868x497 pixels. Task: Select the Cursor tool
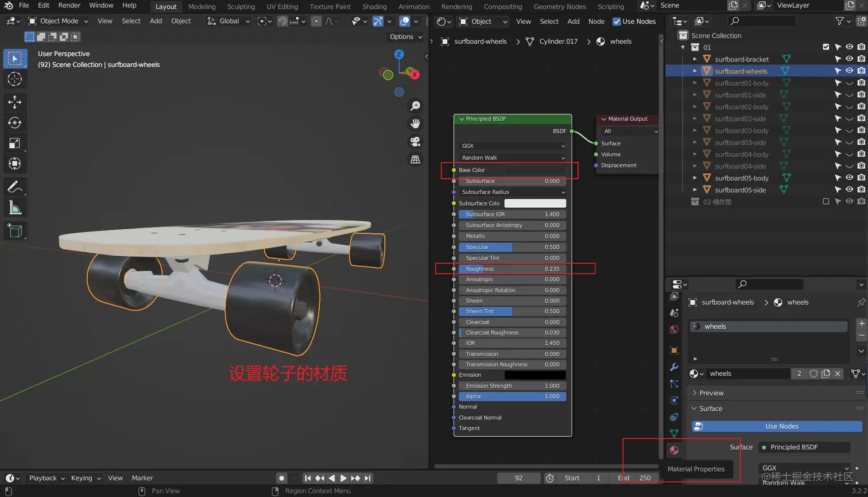click(x=15, y=79)
